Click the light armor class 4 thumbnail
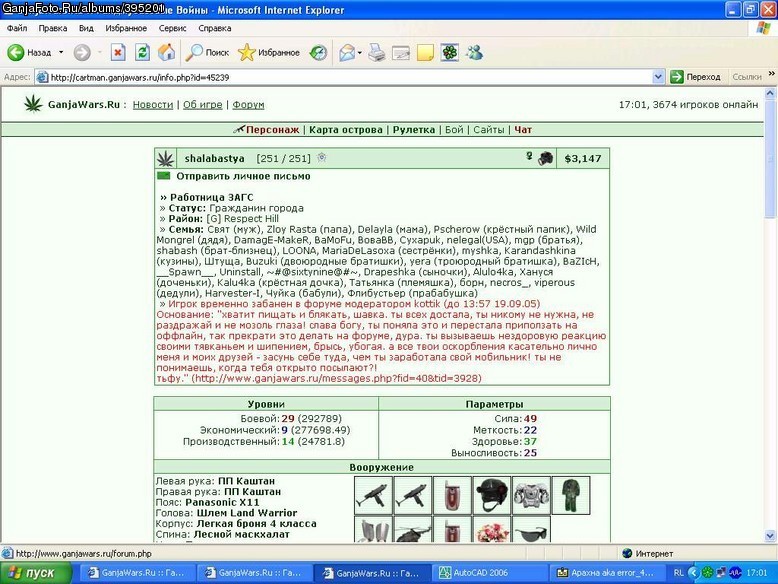 (531, 495)
